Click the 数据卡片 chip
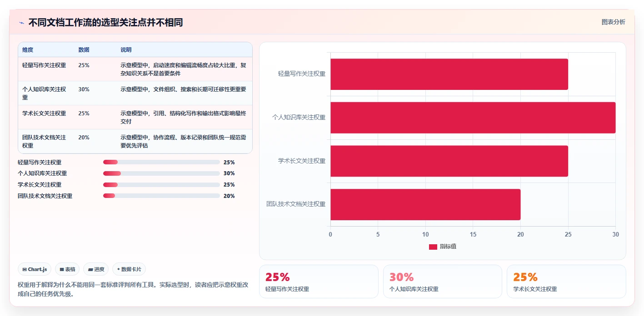Viewport: 644px width, 316px height. pos(129,269)
